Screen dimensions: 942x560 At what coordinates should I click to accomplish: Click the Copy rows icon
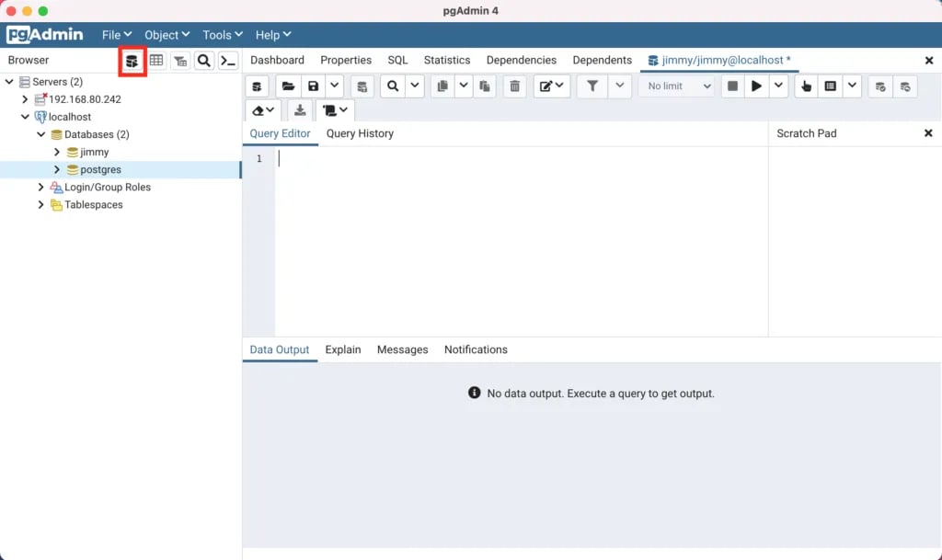click(x=442, y=86)
